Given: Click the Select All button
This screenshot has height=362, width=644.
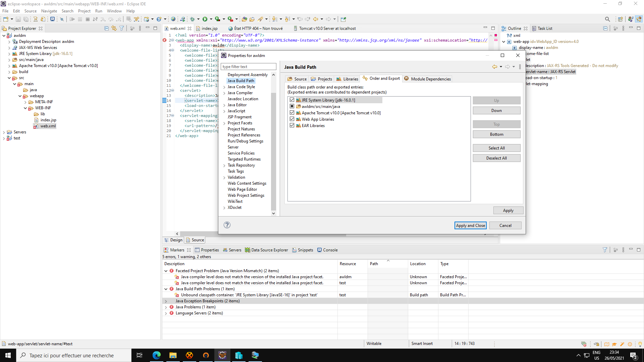Looking at the screenshot, I should [496, 148].
